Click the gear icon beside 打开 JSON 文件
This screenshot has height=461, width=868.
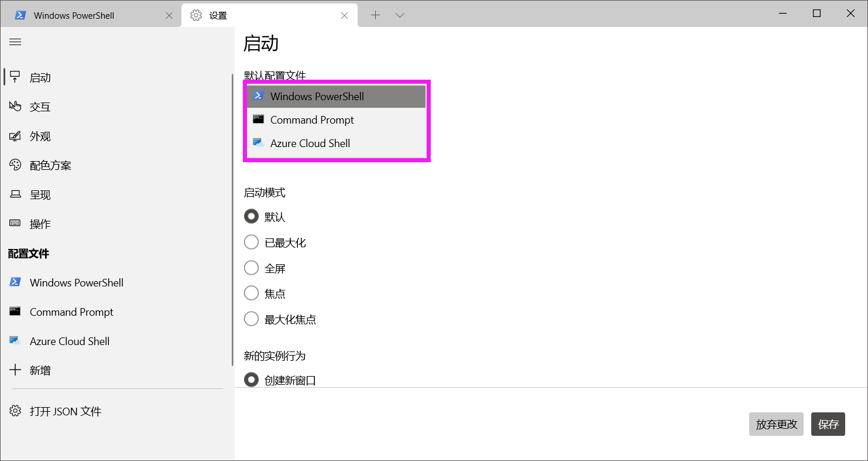(x=15, y=411)
